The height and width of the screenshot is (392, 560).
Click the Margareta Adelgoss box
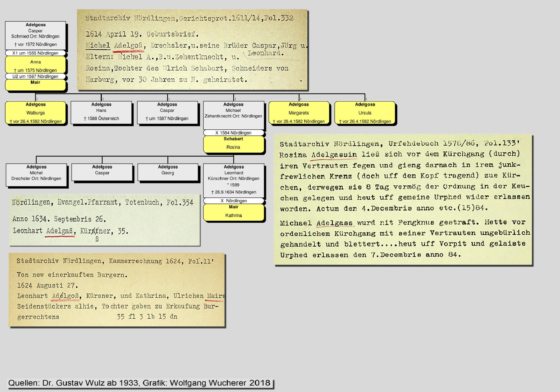pyautogui.click(x=299, y=113)
